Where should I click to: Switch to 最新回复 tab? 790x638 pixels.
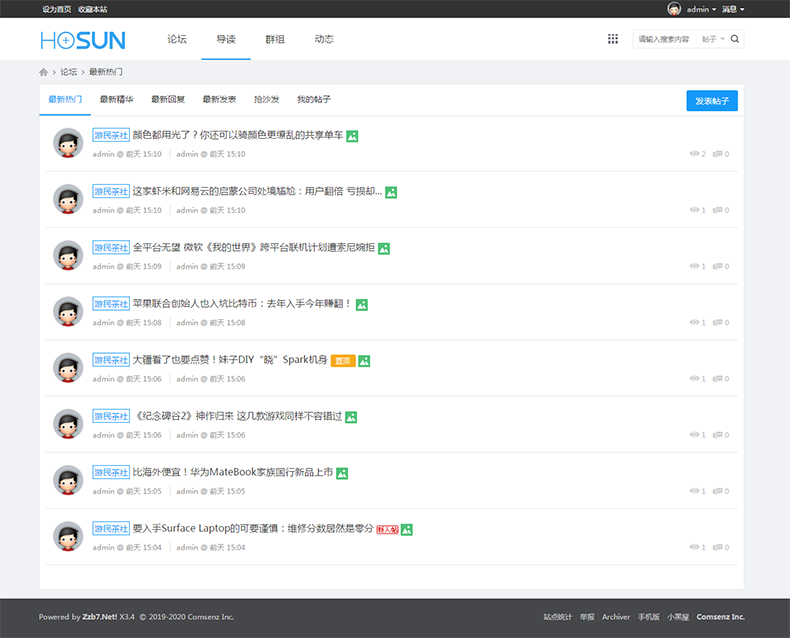(x=168, y=99)
